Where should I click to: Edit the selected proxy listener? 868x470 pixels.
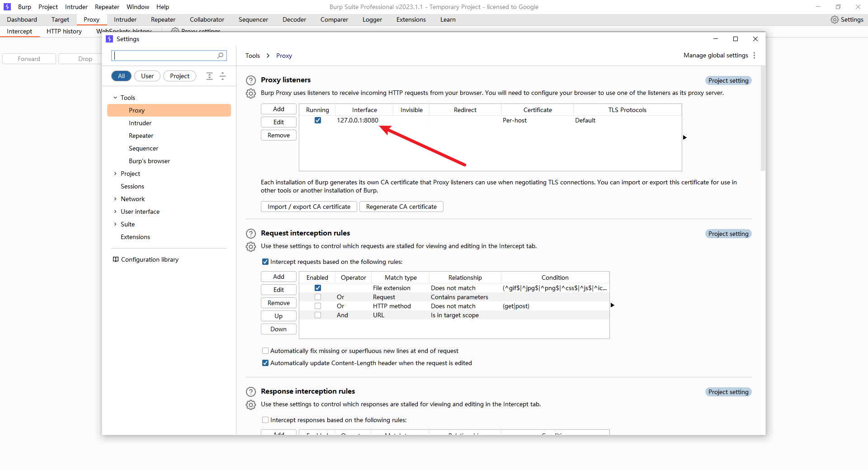tap(278, 122)
